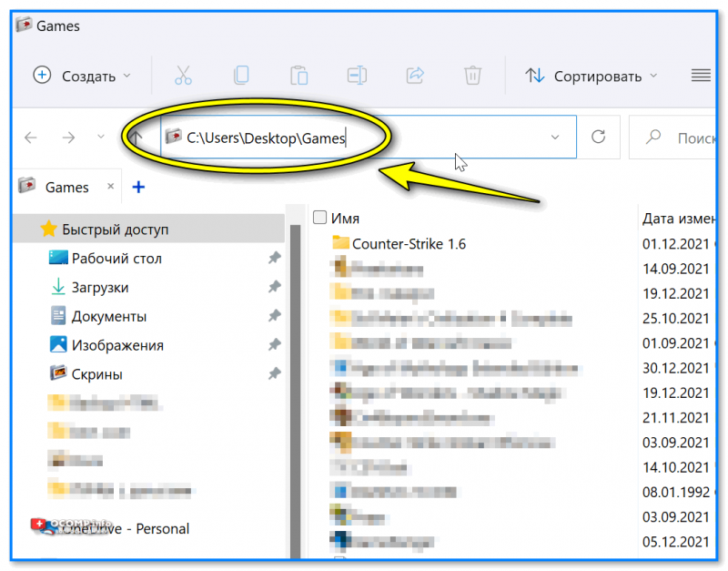Screen dimensions: 728x571
Task: Click date 25.10.2021 row
Action: click(675, 319)
